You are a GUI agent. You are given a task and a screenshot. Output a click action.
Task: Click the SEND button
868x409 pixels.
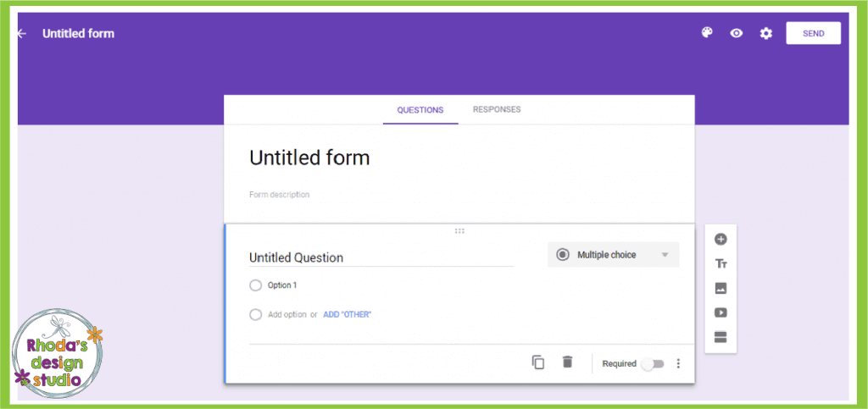tap(813, 33)
